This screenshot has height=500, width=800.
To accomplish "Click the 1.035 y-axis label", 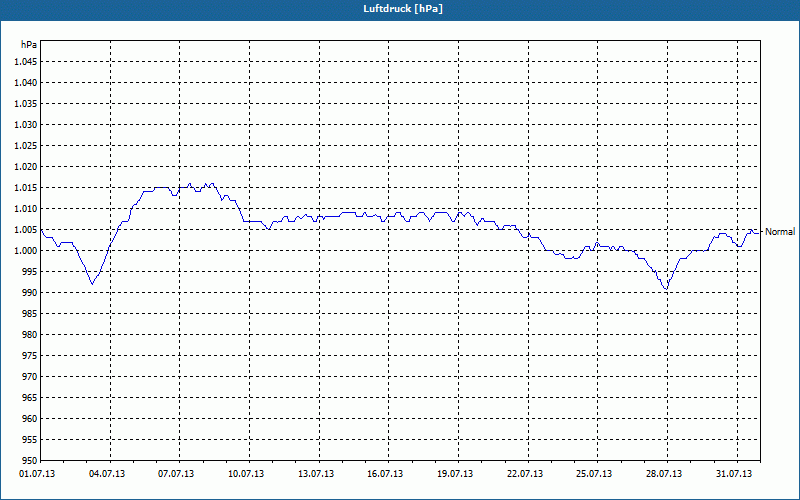I will click(x=26, y=104).
